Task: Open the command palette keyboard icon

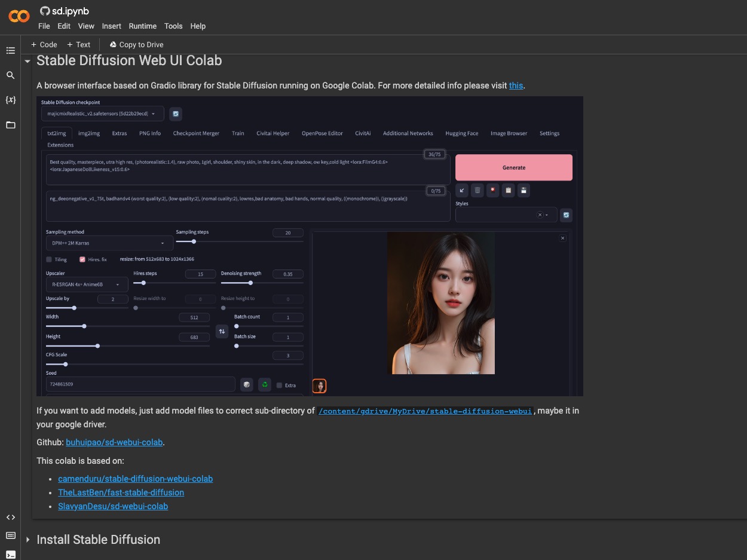Action: [x=10, y=535]
